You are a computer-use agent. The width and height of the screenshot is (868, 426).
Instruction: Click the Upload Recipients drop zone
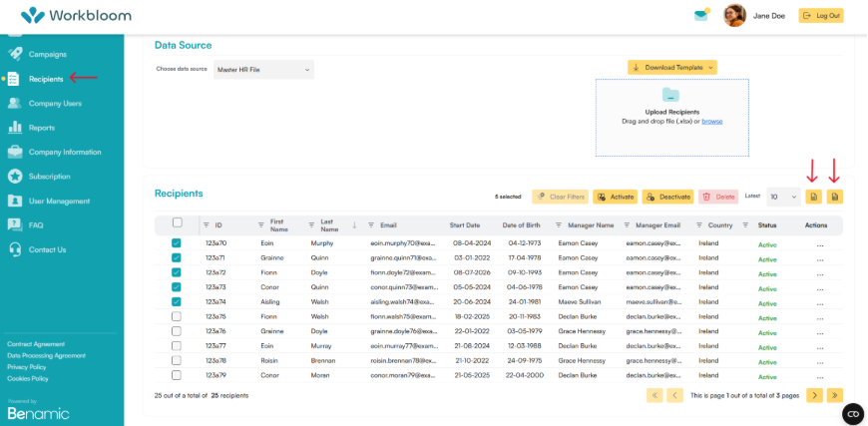point(672,118)
